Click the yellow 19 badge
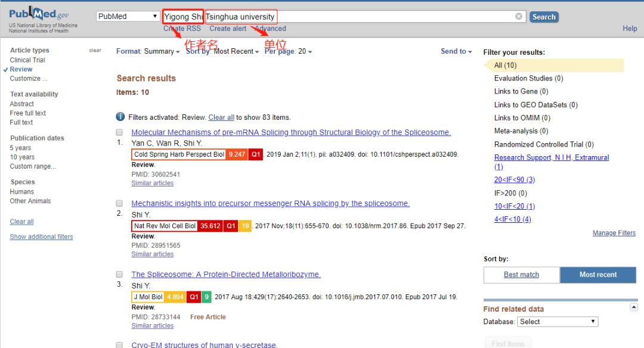 pyautogui.click(x=245, y=226)
